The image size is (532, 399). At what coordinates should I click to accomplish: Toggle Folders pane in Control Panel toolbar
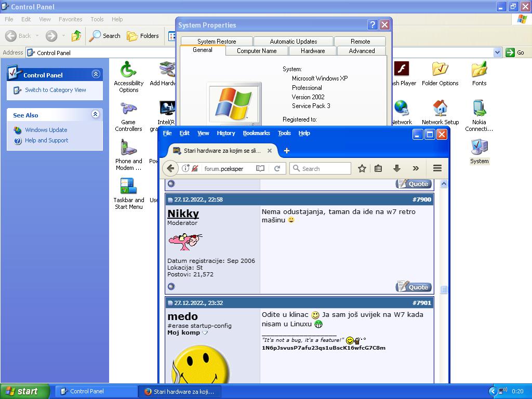142,36
